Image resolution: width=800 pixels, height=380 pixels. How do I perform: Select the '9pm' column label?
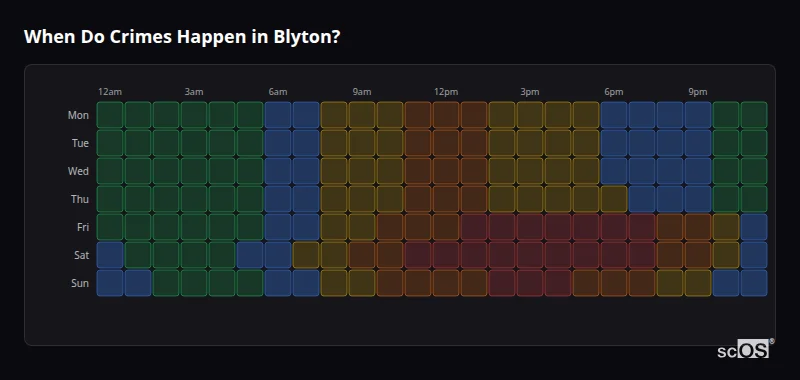click(x=698, y=92)
